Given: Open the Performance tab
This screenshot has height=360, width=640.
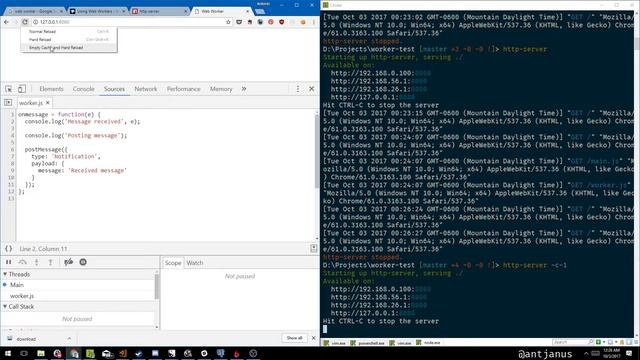Looking at the screenshot, I should tap(184, 89).
